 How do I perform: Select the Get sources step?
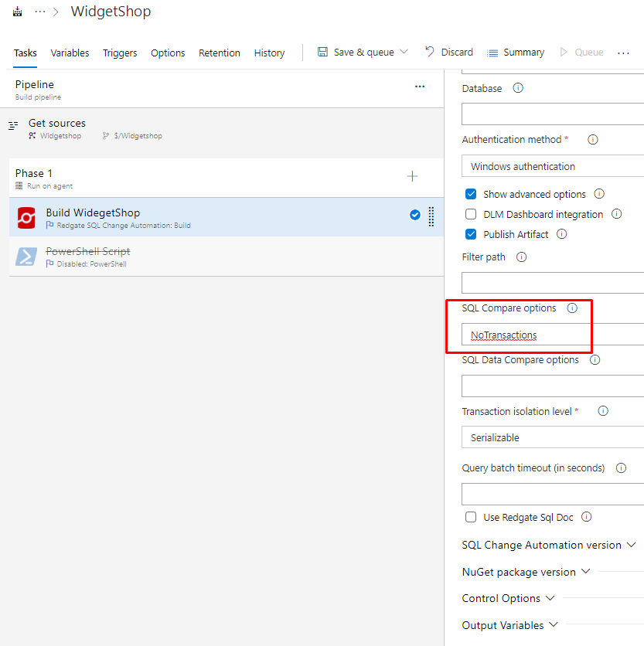(222, 129)
